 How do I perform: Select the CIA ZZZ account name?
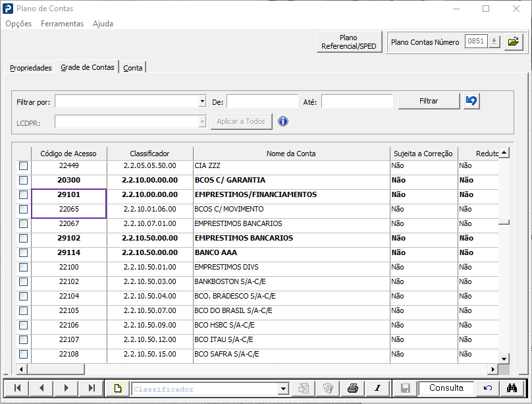[x=207, y=165]
